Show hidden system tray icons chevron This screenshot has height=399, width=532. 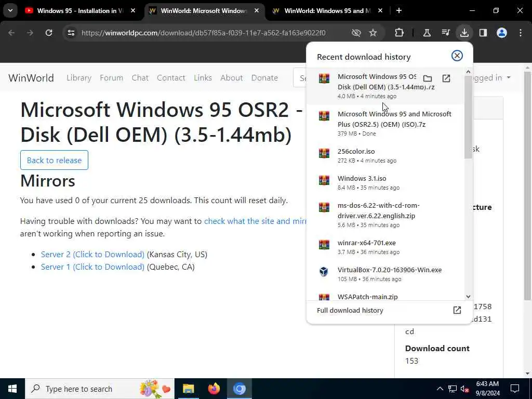point(440,389)
